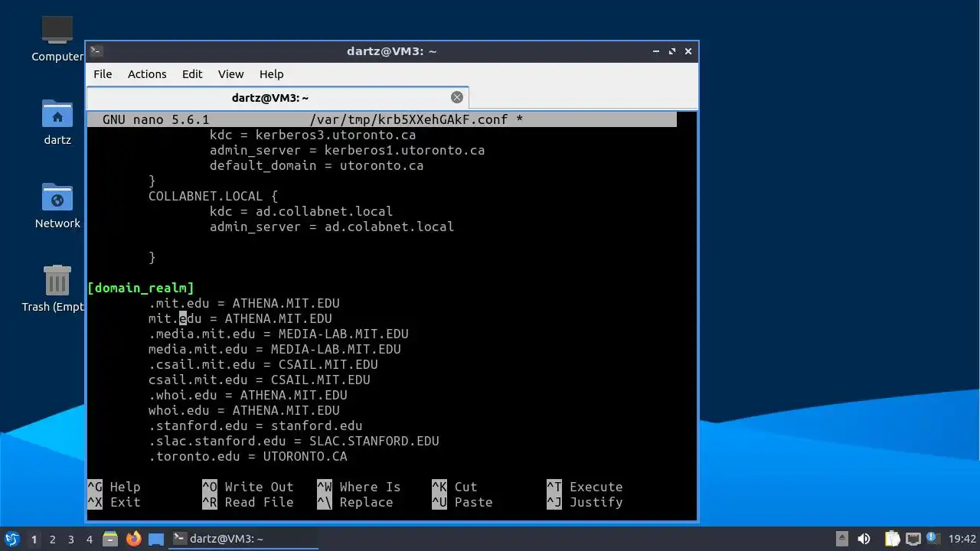Click the line 'default_domain = utoronto.ca'
This screenshot has height=551, width=980.
click(316, 165)
